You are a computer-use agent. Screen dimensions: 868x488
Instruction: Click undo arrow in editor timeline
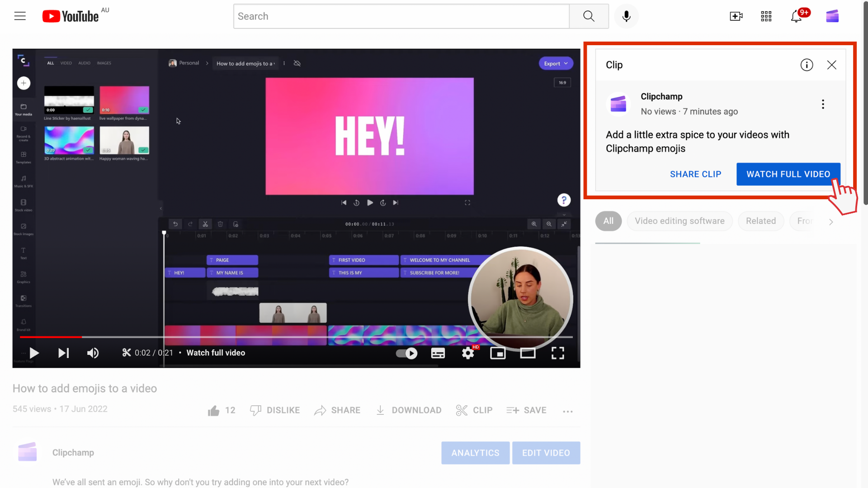[x=175, y=224]
